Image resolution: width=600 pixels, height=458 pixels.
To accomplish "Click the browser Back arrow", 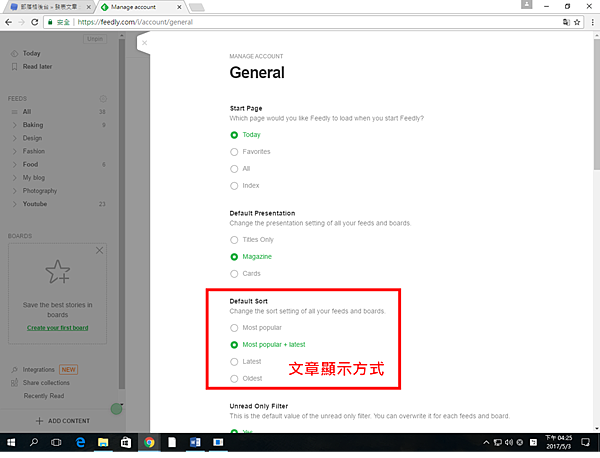I will tap(8, 22).
